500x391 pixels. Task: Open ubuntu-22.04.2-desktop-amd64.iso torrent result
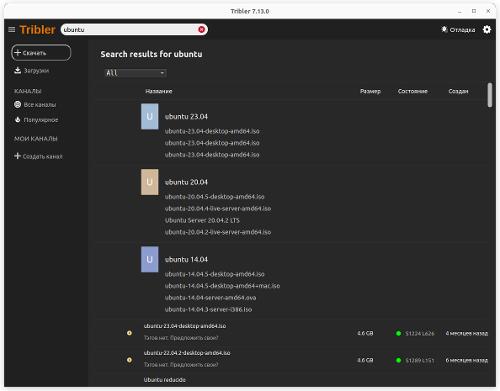187,353
